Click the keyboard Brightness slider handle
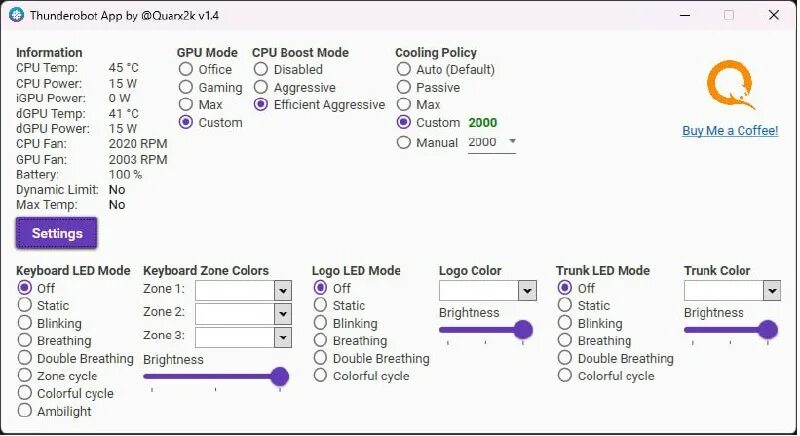 280,376
